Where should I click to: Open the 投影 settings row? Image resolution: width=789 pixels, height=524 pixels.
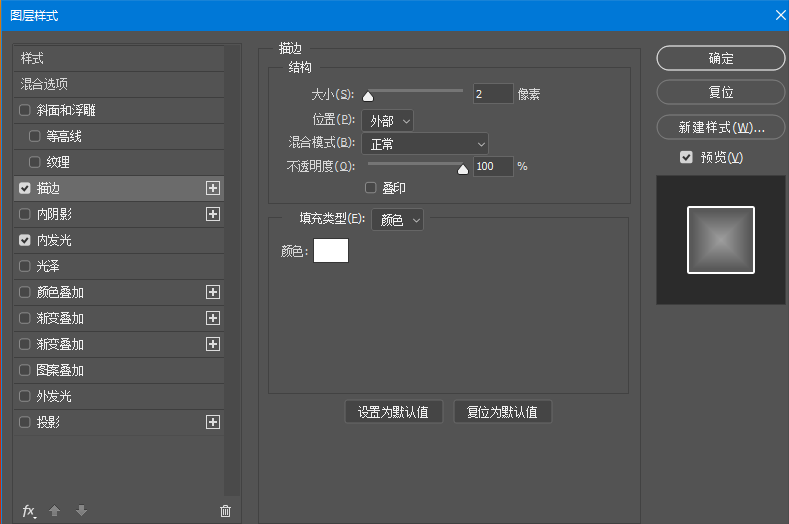[119, 422]
